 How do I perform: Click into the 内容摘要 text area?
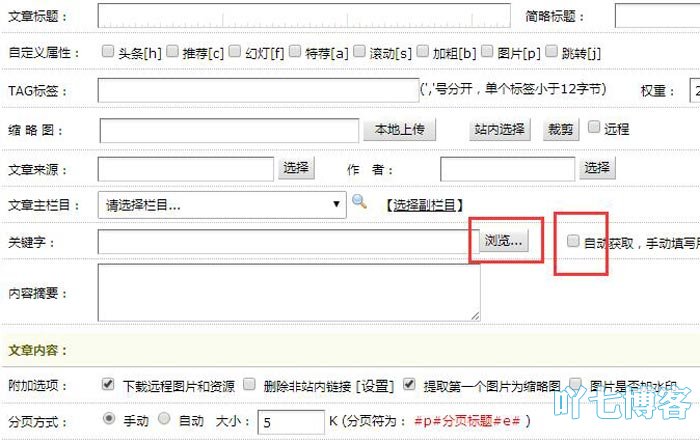point(288,293)
